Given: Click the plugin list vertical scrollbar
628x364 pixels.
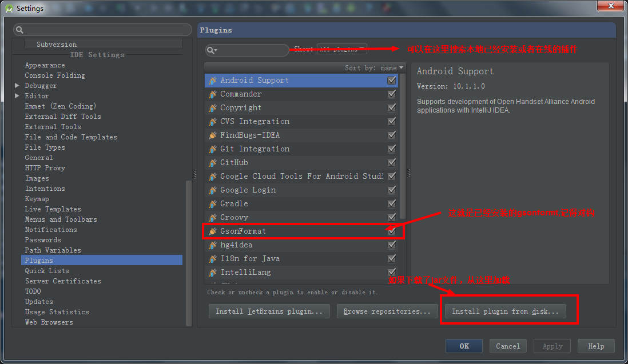Looking at the screenshot, I should pos(403,146).
